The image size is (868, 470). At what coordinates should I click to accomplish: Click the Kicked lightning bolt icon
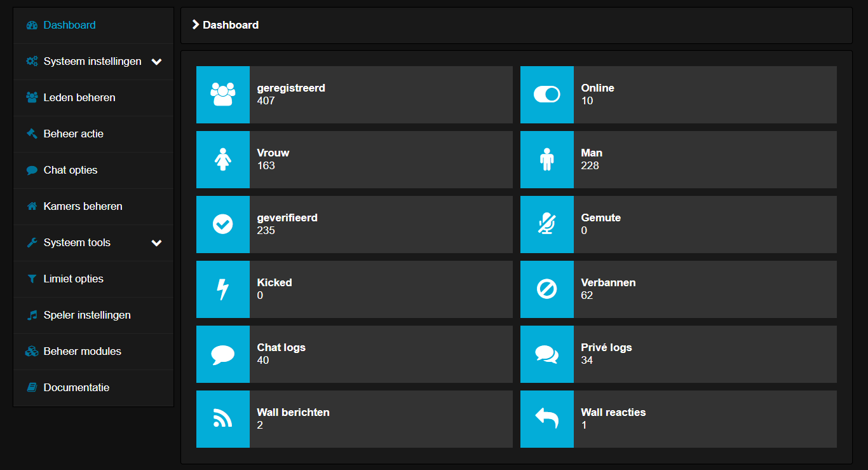(222, 289)
